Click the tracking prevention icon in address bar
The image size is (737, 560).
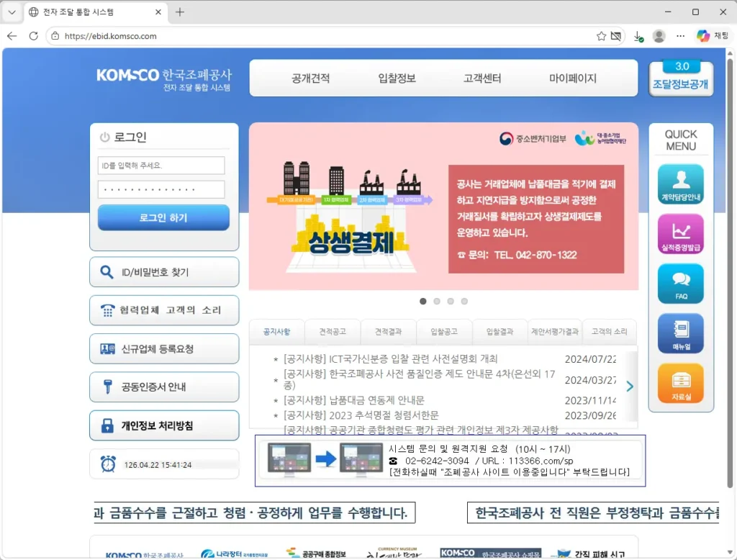615,36
